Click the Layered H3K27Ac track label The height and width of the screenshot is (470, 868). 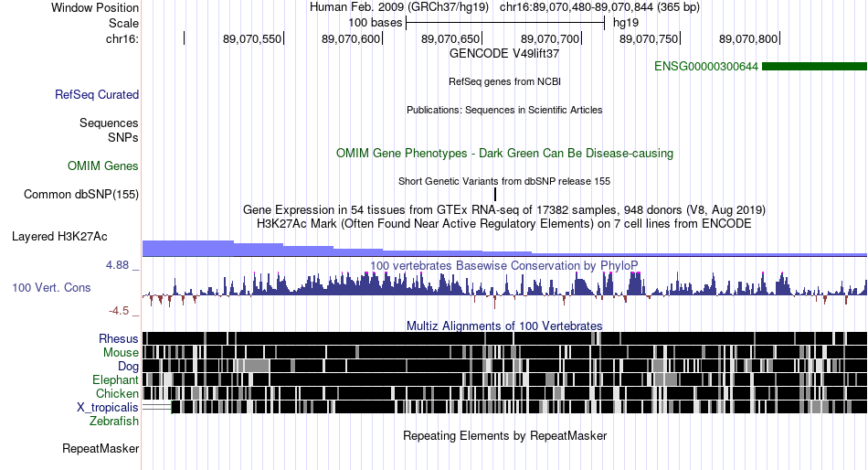click(x=59, y=237)
